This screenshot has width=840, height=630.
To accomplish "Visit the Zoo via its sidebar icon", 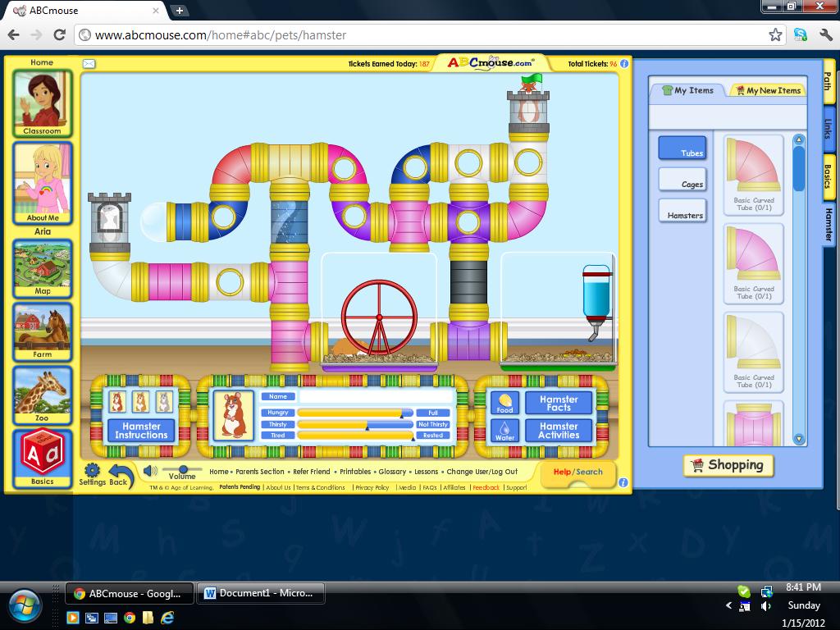I will (42, 395).
